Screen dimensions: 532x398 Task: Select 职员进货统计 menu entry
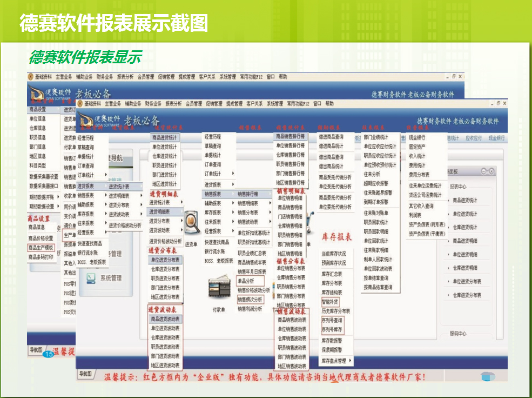coord(165,165)
